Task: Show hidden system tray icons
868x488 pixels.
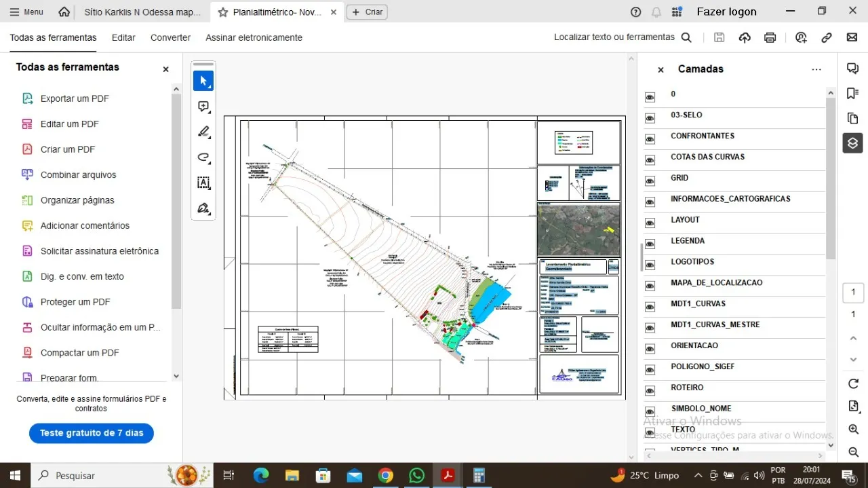Action: [698, 475]
